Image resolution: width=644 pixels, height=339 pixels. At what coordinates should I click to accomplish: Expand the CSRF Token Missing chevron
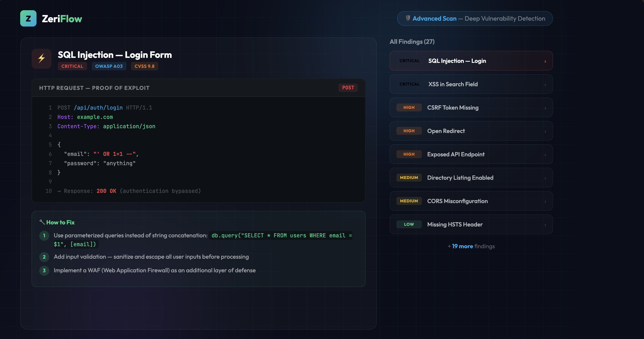(x=545, y=108)
